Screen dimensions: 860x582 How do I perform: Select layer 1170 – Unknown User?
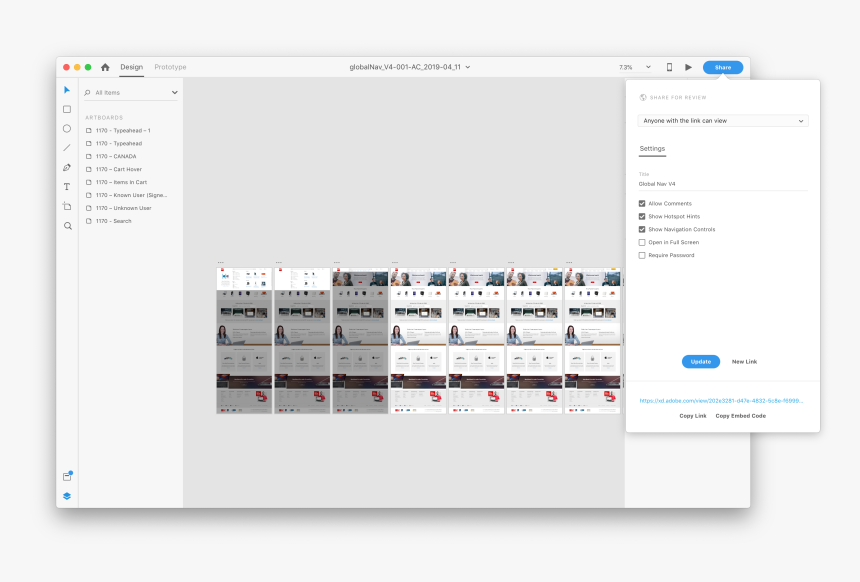tap(123, 208)
